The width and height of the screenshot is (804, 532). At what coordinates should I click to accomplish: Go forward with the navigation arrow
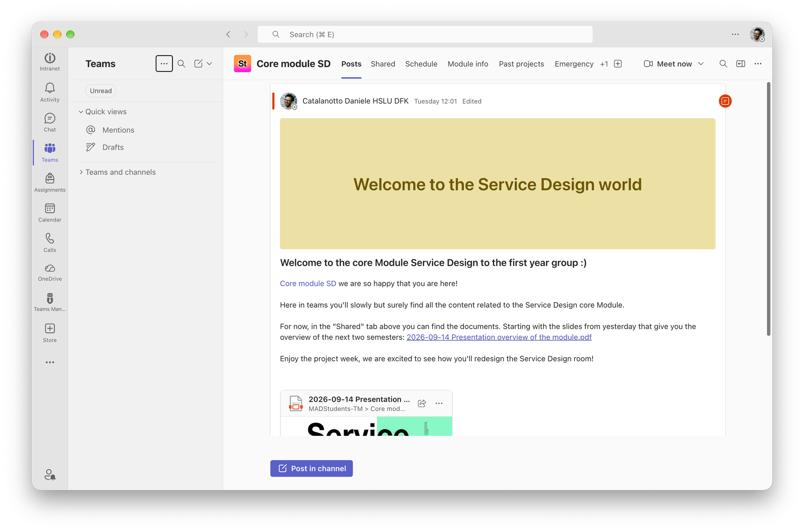point(246,34)
